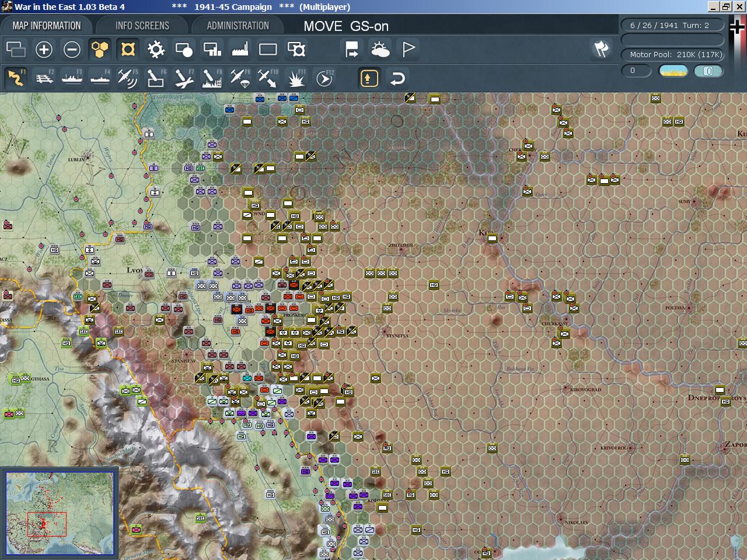Screen dimensions: 747x560
Task: Select Move mode (F1) icon
Action: point(16,78)
